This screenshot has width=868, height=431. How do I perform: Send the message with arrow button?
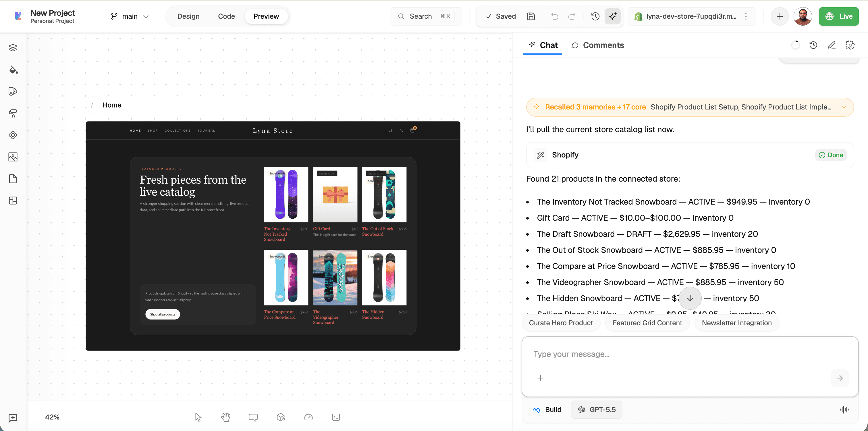(840, 378)
